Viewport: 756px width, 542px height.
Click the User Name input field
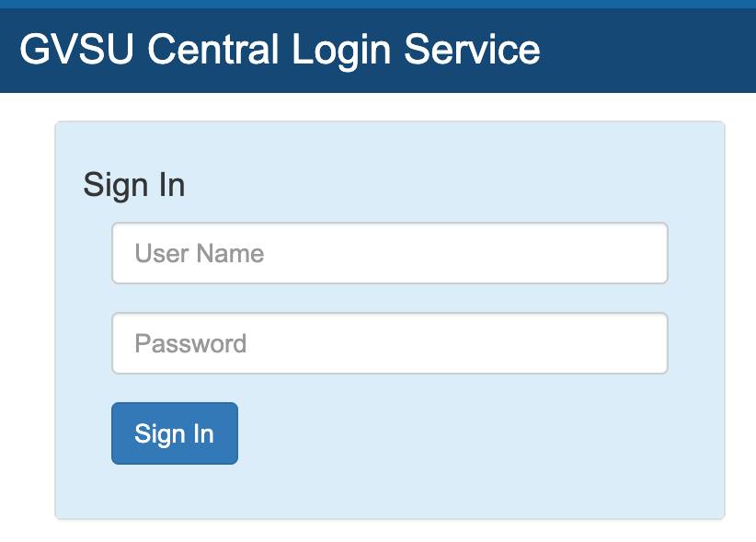click(389, 253)
